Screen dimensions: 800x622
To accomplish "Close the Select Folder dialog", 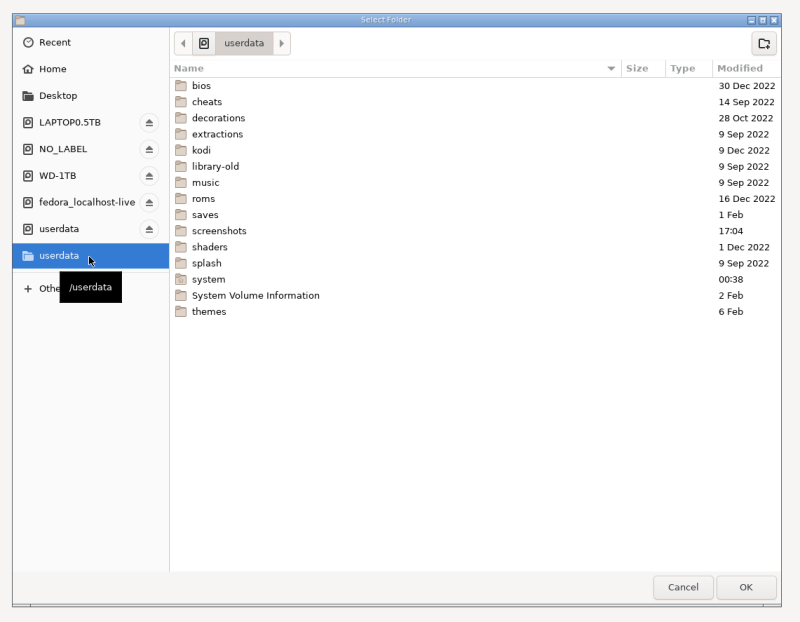I will (x=774, y=20).
